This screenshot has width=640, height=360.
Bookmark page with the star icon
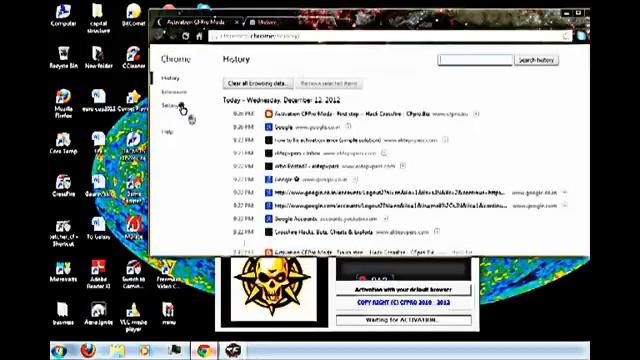[x=566, y=36]
